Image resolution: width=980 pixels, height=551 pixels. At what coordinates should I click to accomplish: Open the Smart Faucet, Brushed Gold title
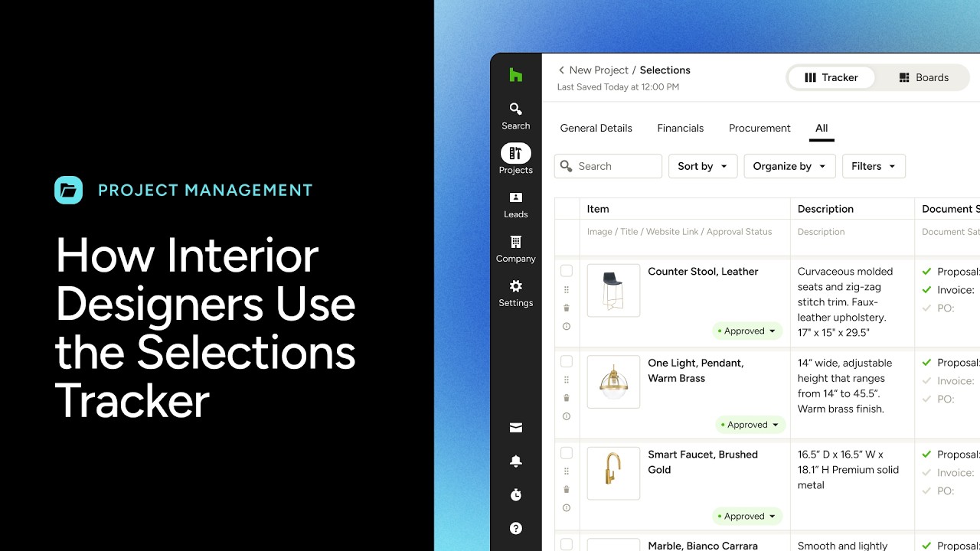pos(703,461)
